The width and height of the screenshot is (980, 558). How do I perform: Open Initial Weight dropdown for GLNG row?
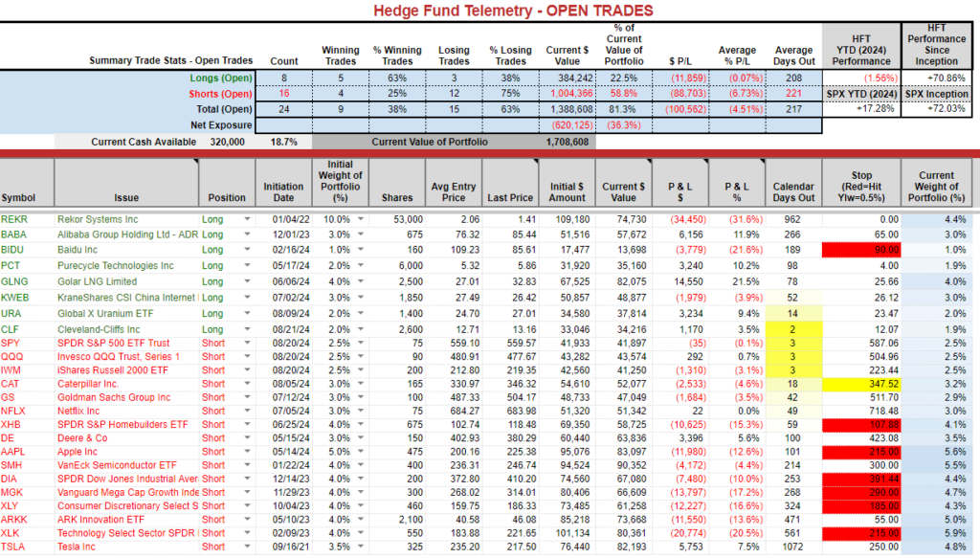[361, 281]
